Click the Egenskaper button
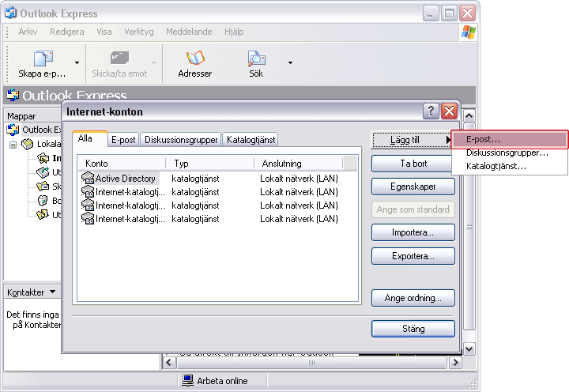 pos(413,187)
